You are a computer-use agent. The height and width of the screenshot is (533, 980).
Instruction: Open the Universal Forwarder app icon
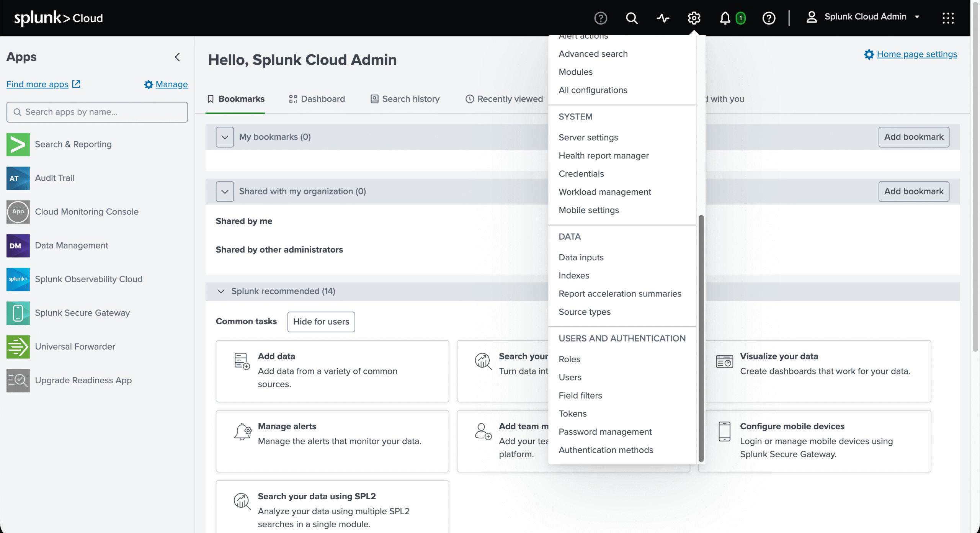pyautogui.click(x=18, y=347)
